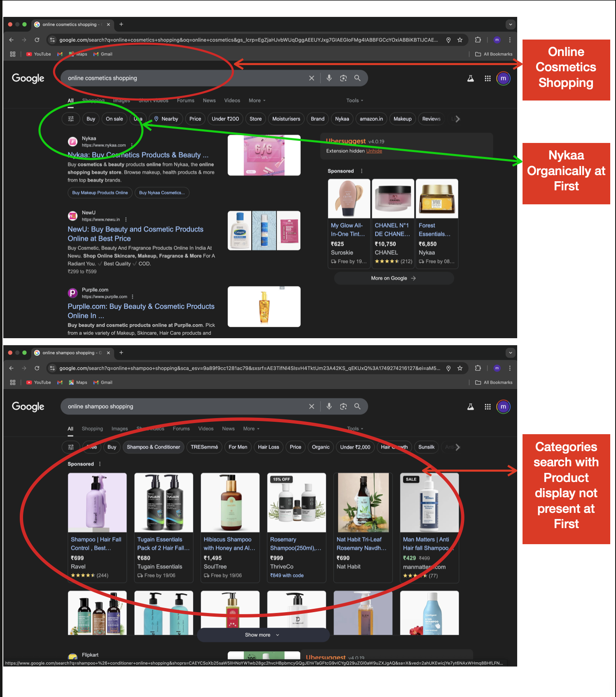Viewport: 616px width, 697px height.
Task: Click profile avatar beside cosmetics search bar
Action: coord(503,78)
